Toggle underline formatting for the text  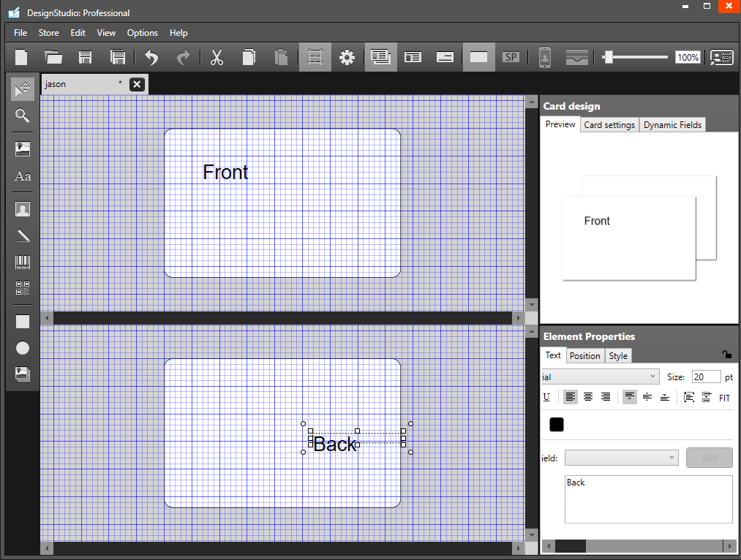point(546,397)
